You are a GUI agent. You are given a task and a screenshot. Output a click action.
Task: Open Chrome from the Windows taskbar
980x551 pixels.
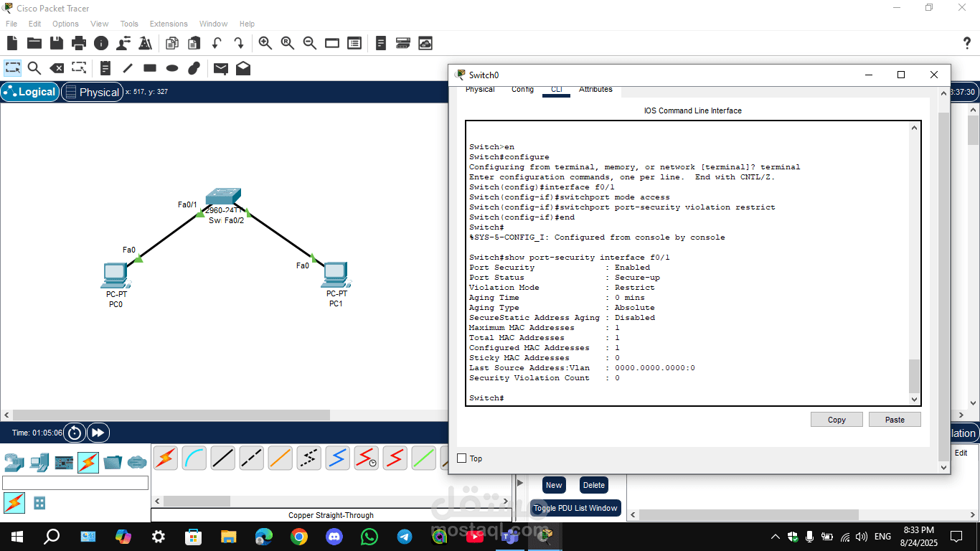299,536
